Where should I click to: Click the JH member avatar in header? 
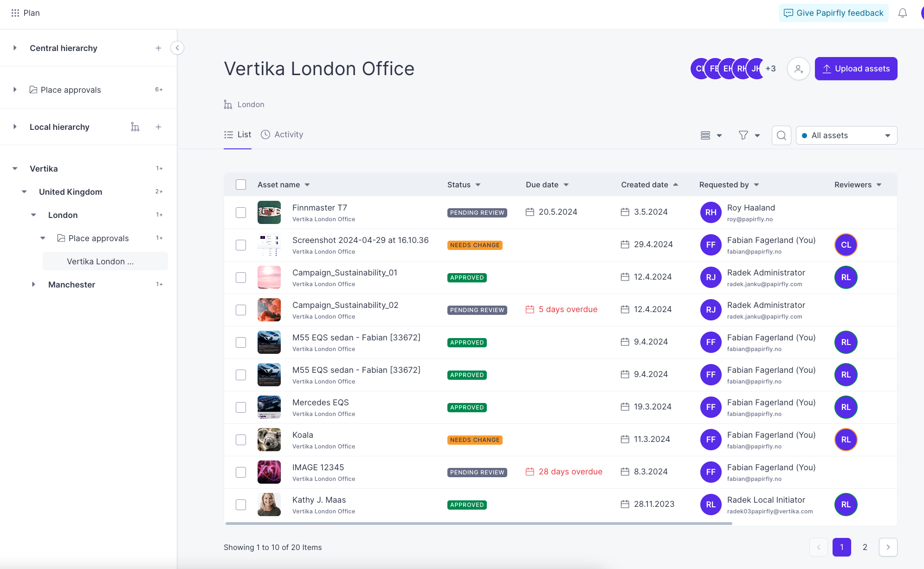pyautogui.click(x=757, y=69)
